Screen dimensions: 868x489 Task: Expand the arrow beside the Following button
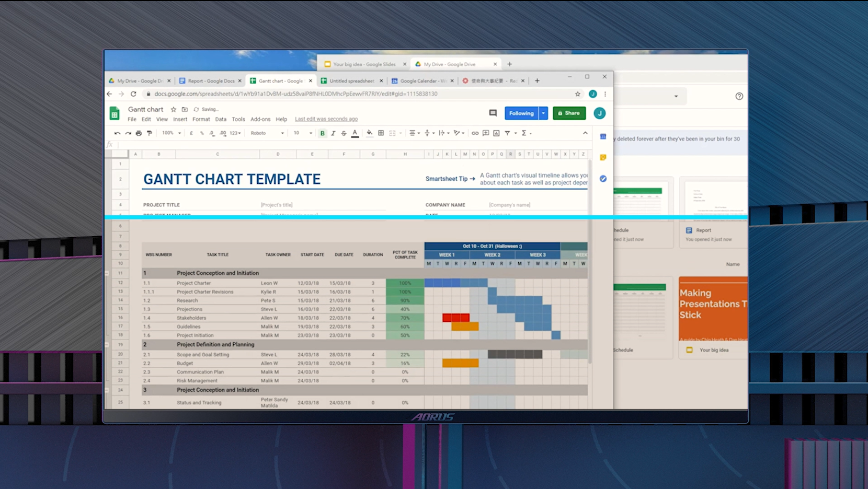543,113
